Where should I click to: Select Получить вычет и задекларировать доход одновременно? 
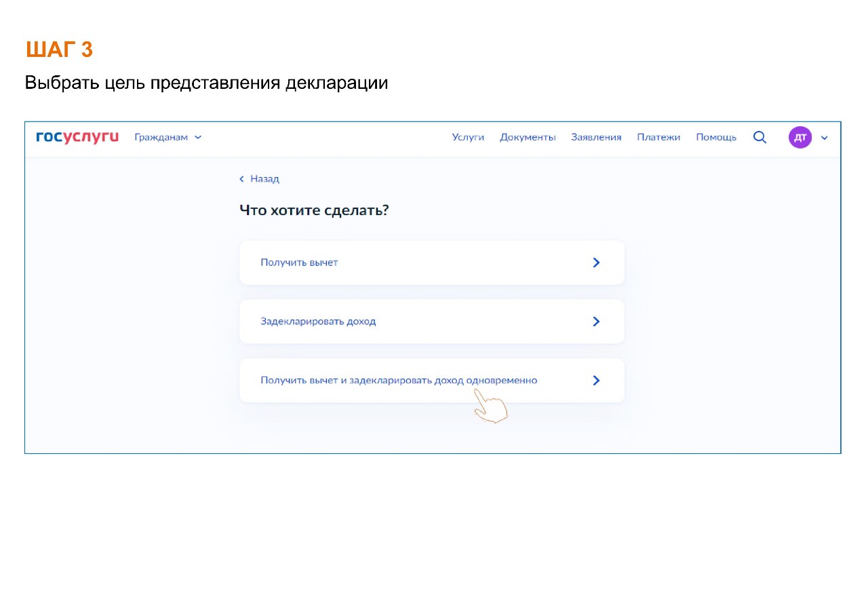pyautogui.click(x=399, y=381)
